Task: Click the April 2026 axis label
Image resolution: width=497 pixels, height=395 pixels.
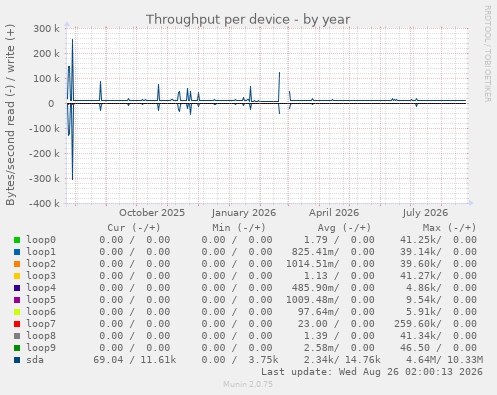Action: click(334, 213)
